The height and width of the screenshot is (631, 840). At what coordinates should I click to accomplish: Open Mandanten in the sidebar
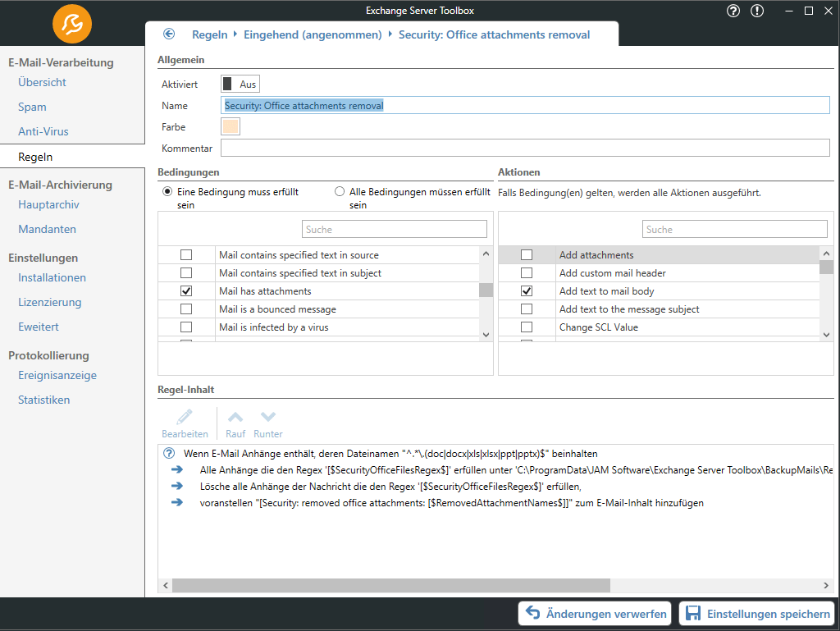pos(47,229)
